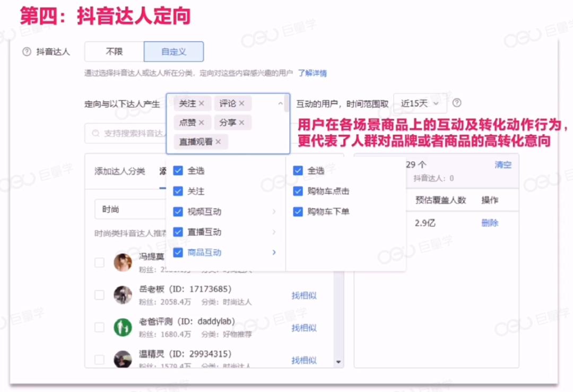Image resolution: width=573 pixels, height=392 pixels.
Task: Remove the 直播观看 tag via its × icon
Action: tap(218, 142)
